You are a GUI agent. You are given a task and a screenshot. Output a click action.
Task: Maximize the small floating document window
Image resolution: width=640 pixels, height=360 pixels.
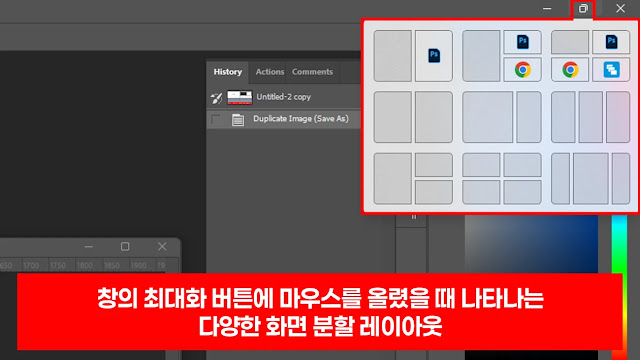[x=125, y=247]
